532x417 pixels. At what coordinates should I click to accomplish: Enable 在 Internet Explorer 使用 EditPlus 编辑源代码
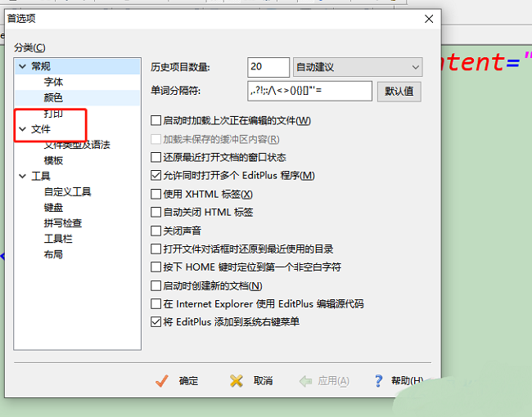156,303
